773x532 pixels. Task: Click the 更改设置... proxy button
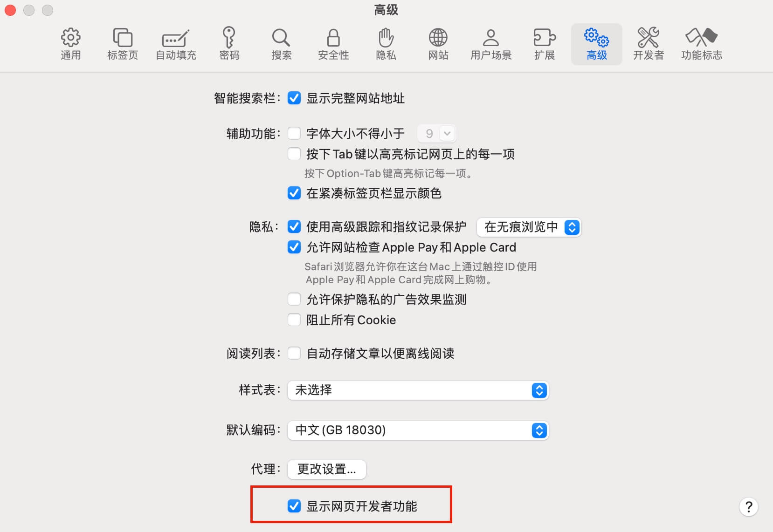(327, 469)
